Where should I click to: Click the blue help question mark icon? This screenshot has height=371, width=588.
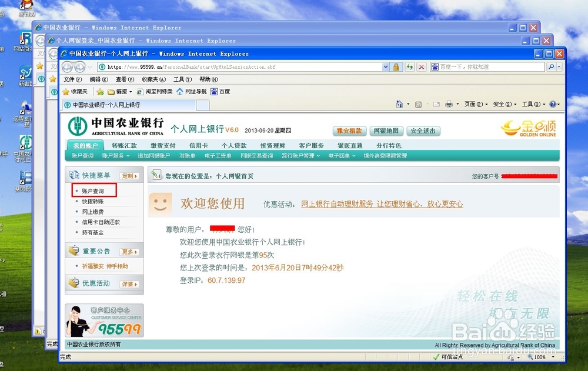(x=552, y=104)
